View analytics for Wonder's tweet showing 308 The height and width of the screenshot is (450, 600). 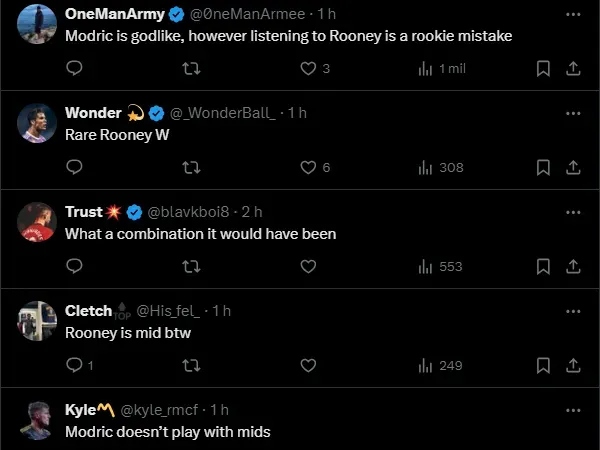(440, 168)
